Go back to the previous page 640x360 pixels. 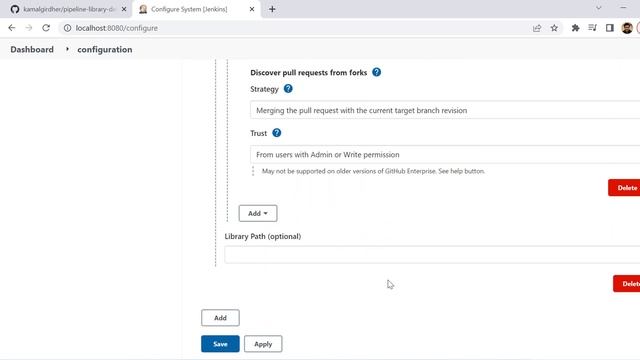point(11,28)
